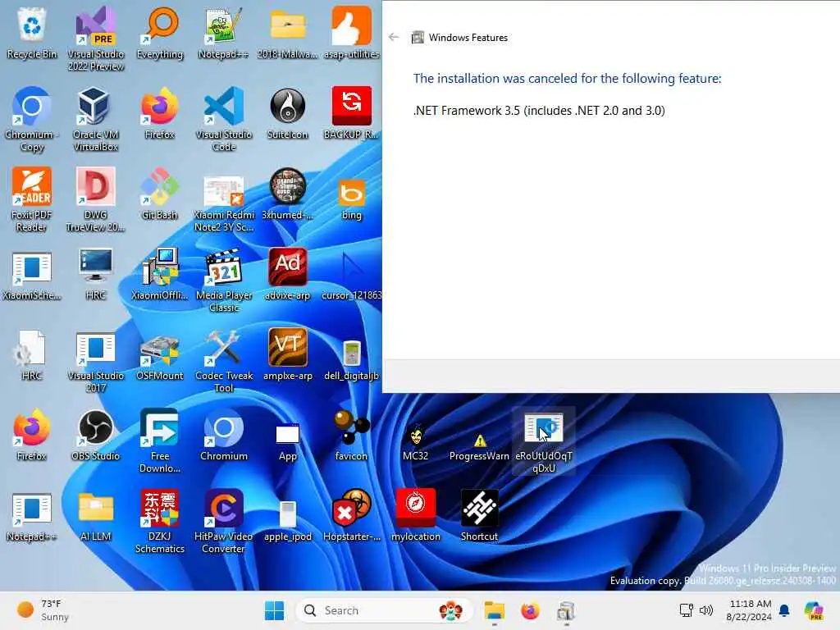Select the Shortcut desktop icon
The image size is (840, 630).
[479, 515]
